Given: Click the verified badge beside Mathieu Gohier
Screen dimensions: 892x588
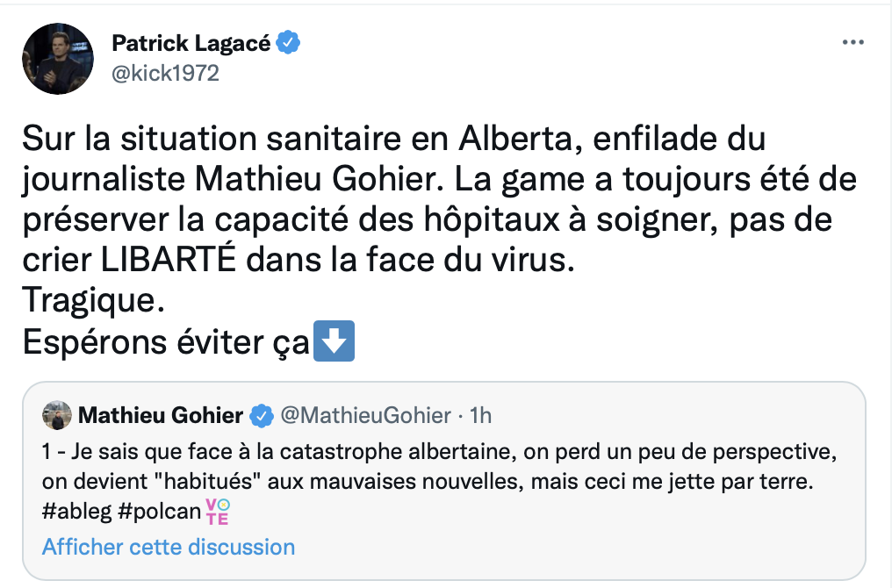Looking at the screenshot, I should (262, 416).
